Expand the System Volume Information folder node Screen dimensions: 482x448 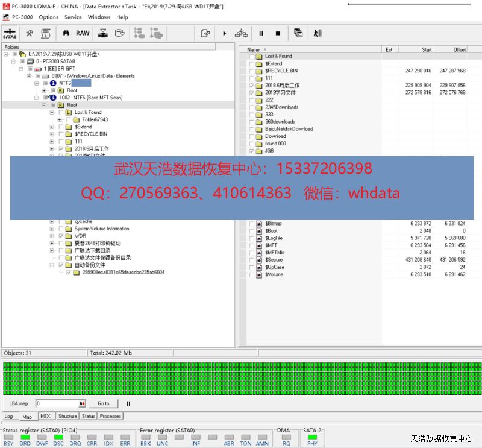click(x=52, y=229)
